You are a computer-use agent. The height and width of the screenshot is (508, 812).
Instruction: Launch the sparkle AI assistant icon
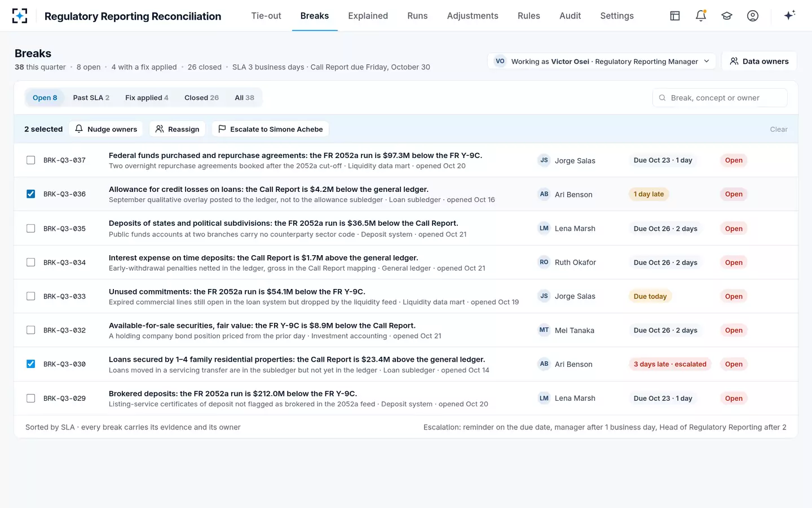pyautogui.click(x=789, y=15)
